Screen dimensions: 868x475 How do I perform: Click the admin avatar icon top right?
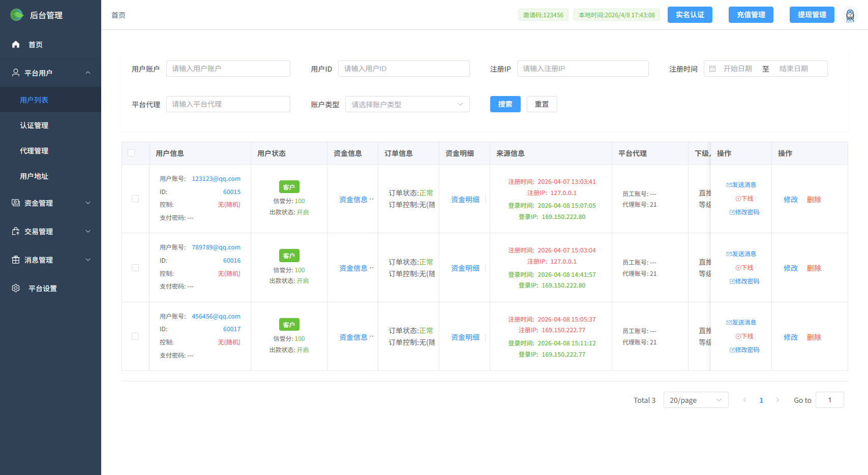pos(851,15)
